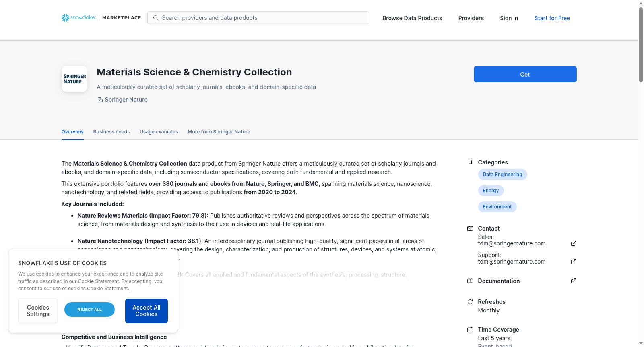Click the Documentation book icon

click(x=470, y=281)
